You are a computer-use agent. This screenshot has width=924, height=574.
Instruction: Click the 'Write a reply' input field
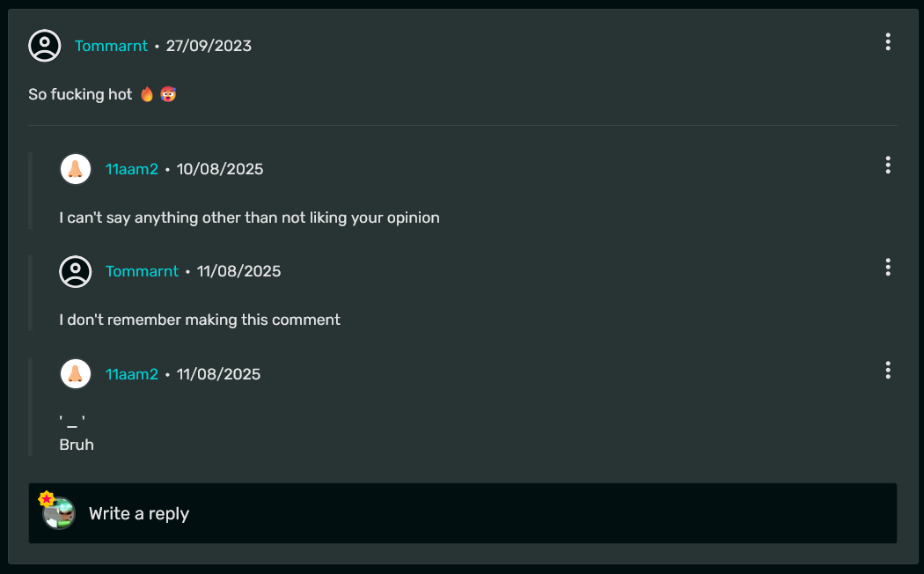pos(139,513)
